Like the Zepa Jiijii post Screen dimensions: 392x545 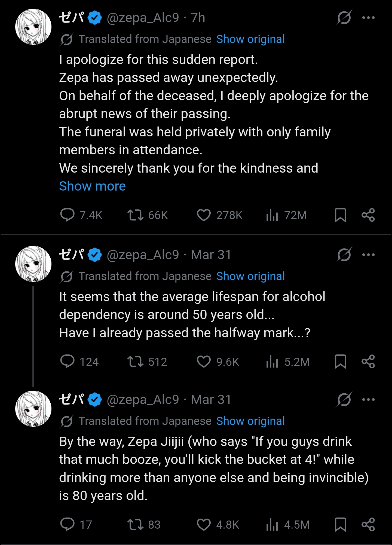pyautogui.click(x=204, y=524)
